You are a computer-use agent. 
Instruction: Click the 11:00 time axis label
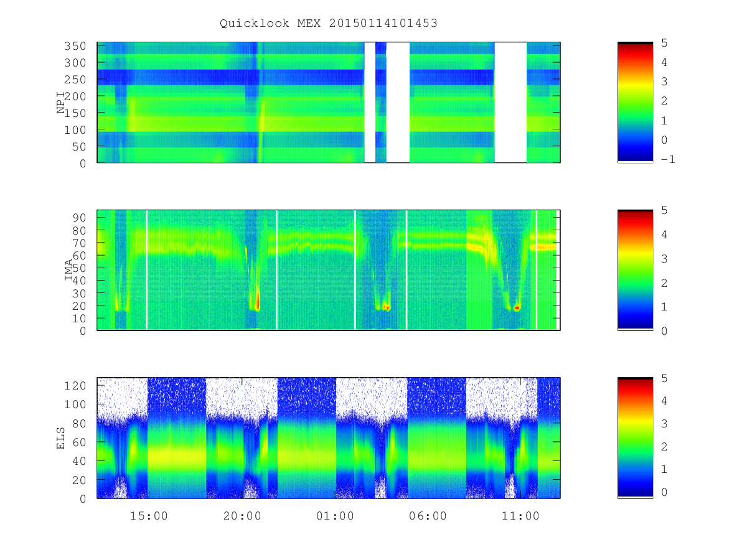[520, 516]
